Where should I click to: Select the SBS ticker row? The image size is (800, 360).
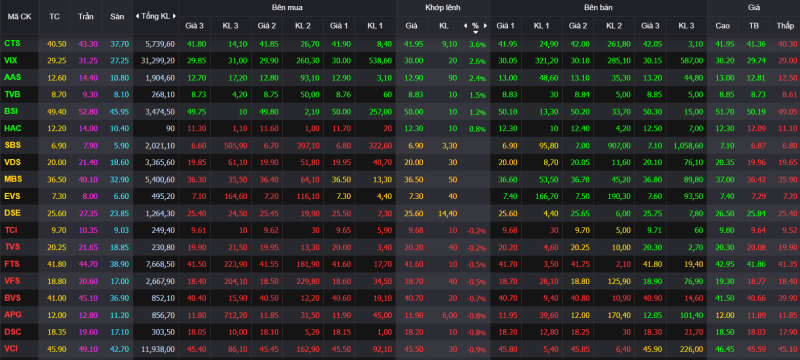400,146
